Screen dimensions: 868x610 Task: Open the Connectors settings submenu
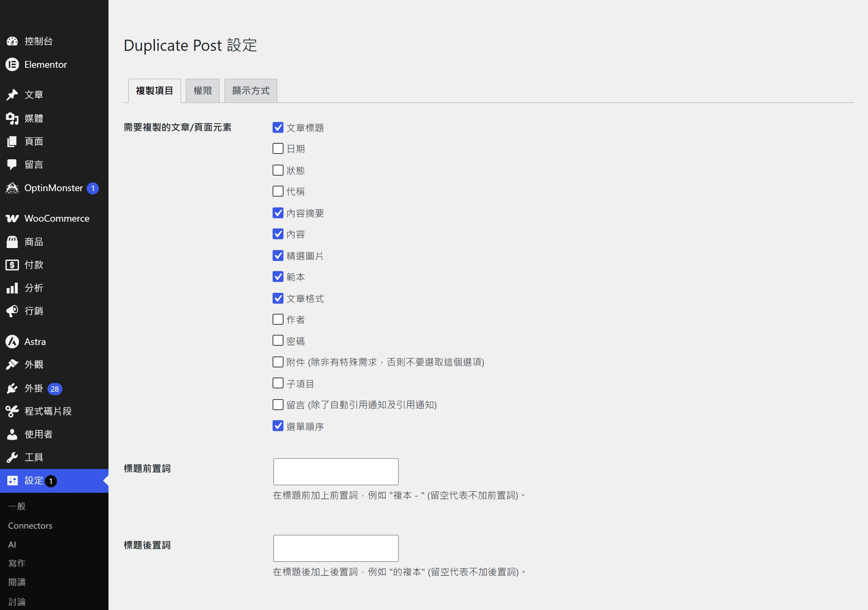pyautogui.click(x=30, y=526)
